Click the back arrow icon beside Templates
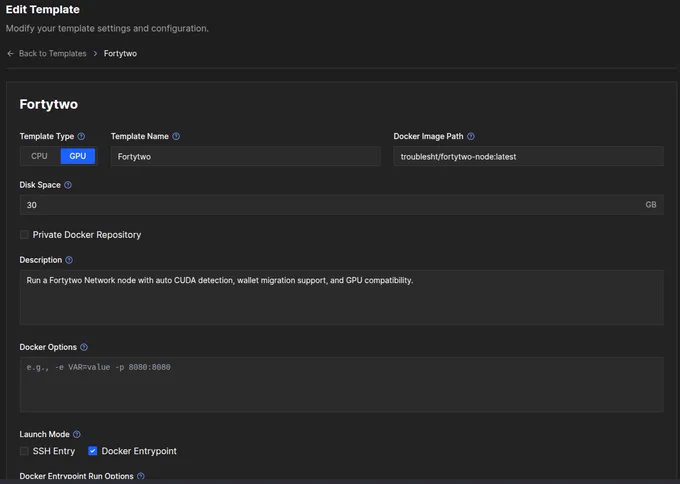 point(10,53)
